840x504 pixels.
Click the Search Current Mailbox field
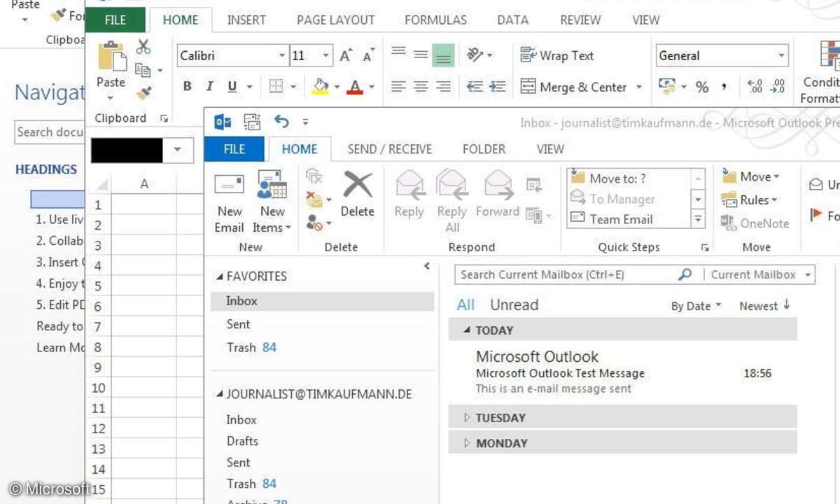pyautogui.click(x=567, y=274)
